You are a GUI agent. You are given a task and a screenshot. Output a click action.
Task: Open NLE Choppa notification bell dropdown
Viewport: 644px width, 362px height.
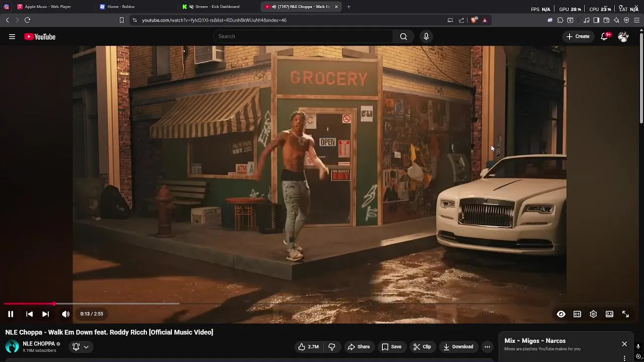pos(80,346)
